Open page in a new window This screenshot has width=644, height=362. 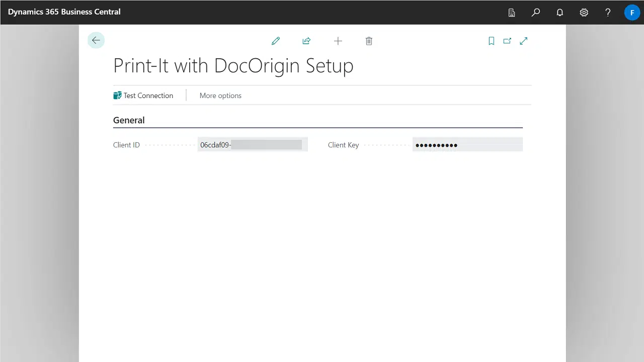pyautogui.click(x=507, y=41)
